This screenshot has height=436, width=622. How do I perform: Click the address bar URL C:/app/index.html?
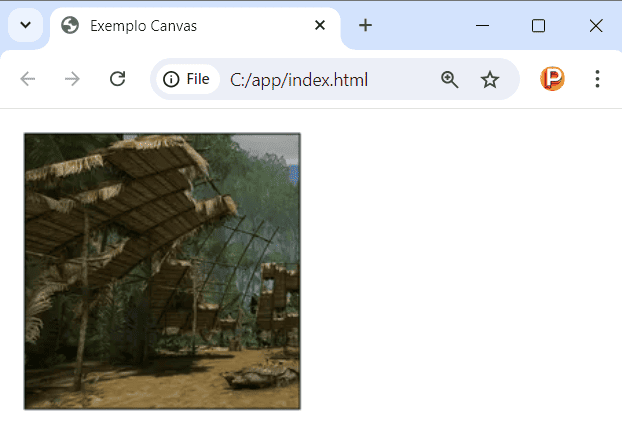pos(299,80)
